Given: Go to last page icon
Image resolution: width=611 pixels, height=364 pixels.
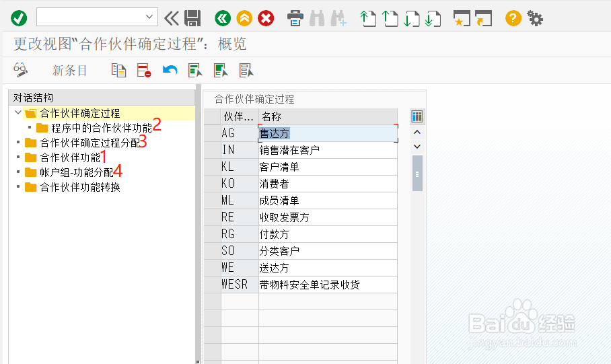Looking at the screenshot, I should point(433,18).
